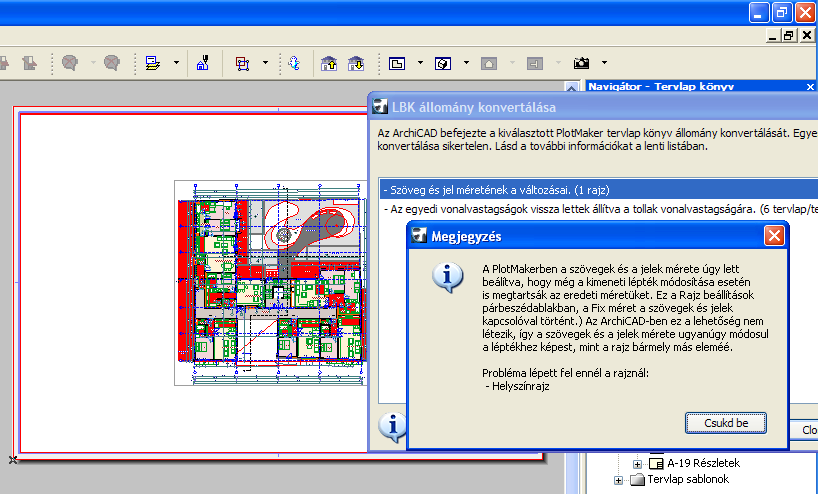This screenshot has height=494, width=818.
Task: Select 'Szöveg és jel méretének a változásai' row
Action: (x=599, y=190)
